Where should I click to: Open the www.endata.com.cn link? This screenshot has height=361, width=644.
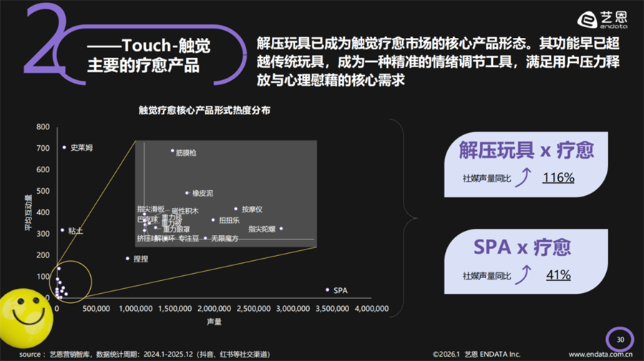(600, 354)
